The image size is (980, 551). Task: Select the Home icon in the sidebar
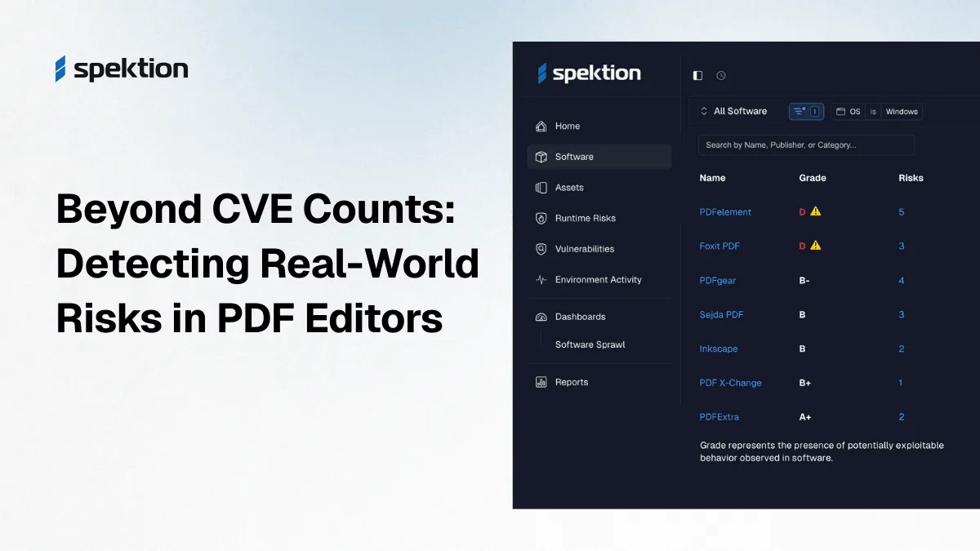pyautogui.click(x=541, y=126)
